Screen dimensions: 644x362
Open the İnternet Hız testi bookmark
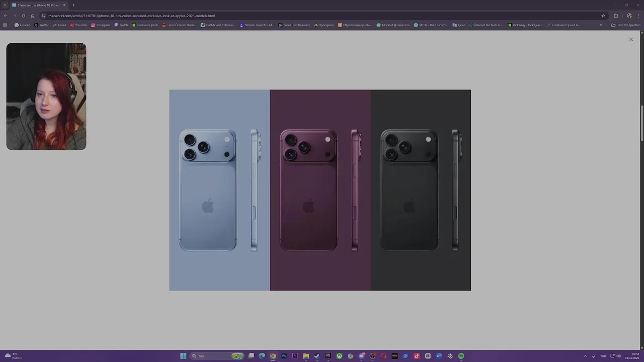[x=486, y=25]
